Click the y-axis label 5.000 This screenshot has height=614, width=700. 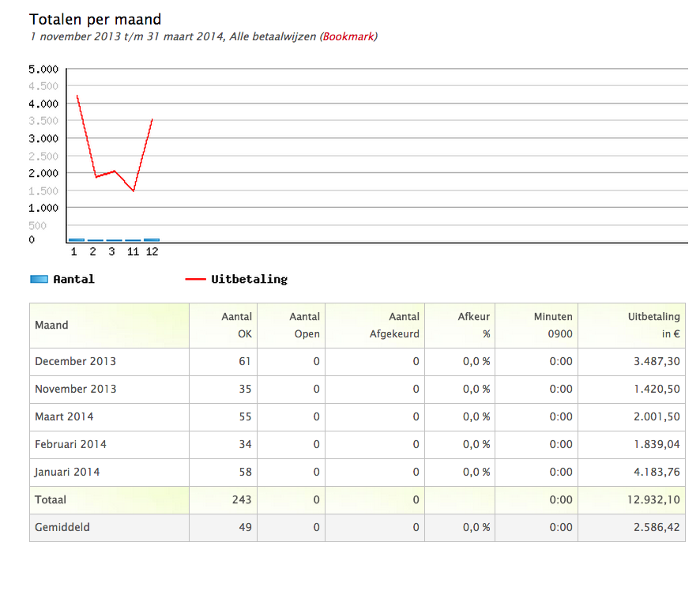pos(43,70)
